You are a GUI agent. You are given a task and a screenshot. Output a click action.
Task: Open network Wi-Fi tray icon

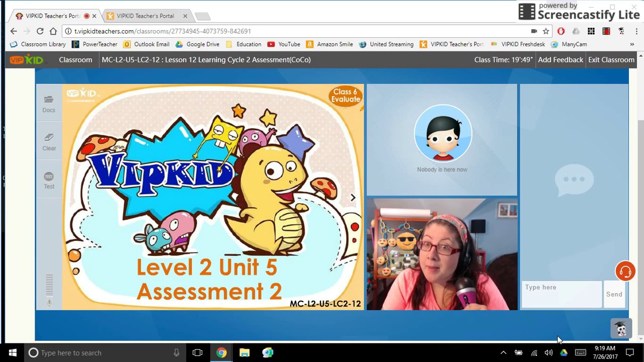point(534,352)
